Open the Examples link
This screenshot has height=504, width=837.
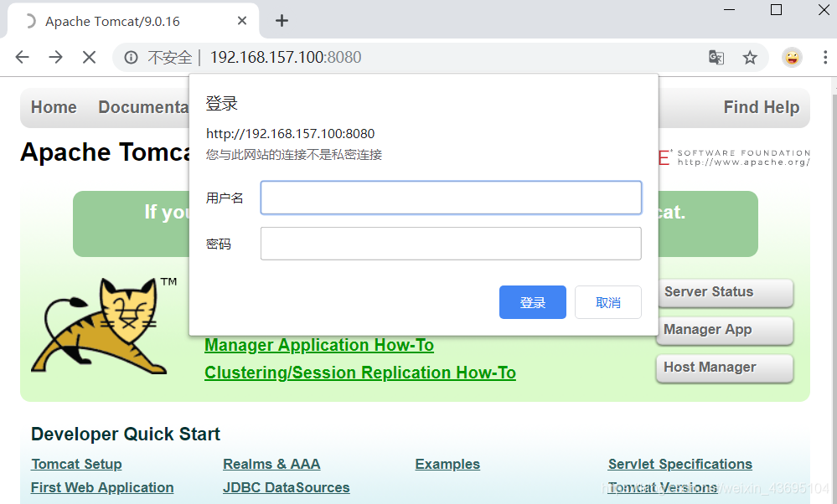click(x=447, y=464)
